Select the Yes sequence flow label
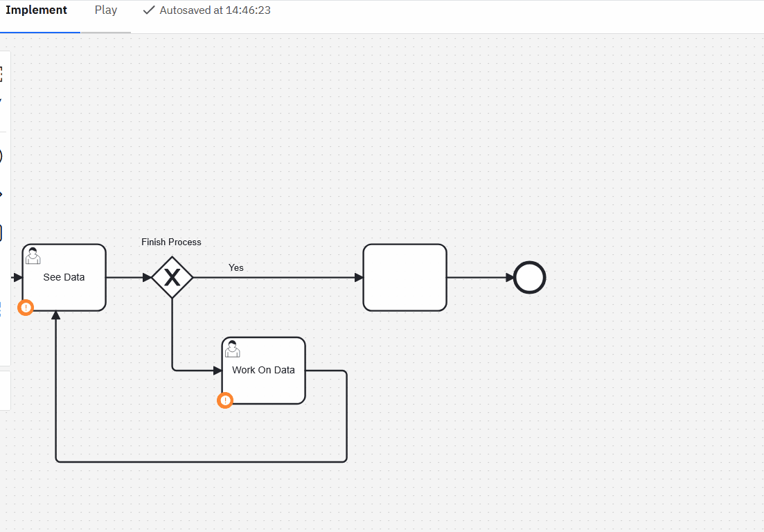Screen dimensions: 764x532 (236, 267)
